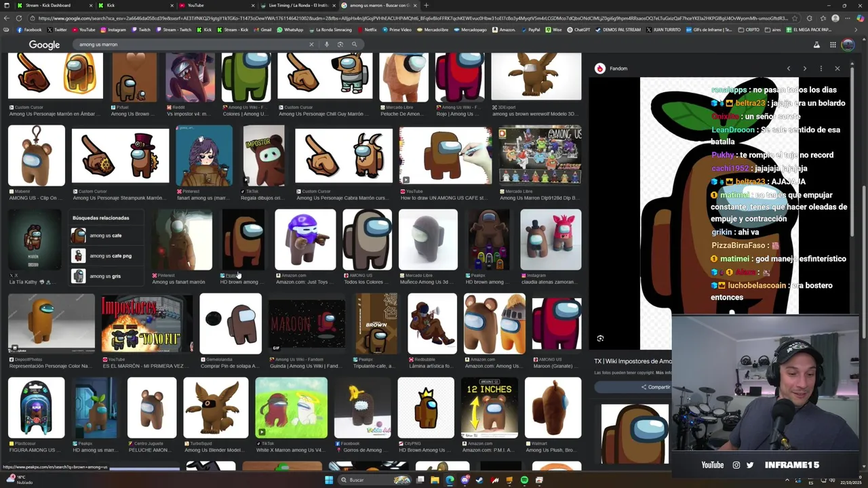Go to previous image in preview panel

pyautogui.click(x=788, y=68)
